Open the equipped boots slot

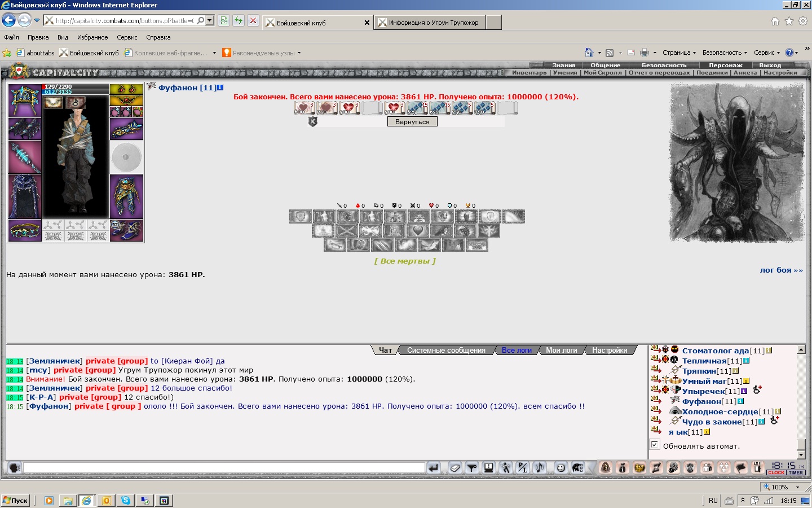(x=126, y=230)
